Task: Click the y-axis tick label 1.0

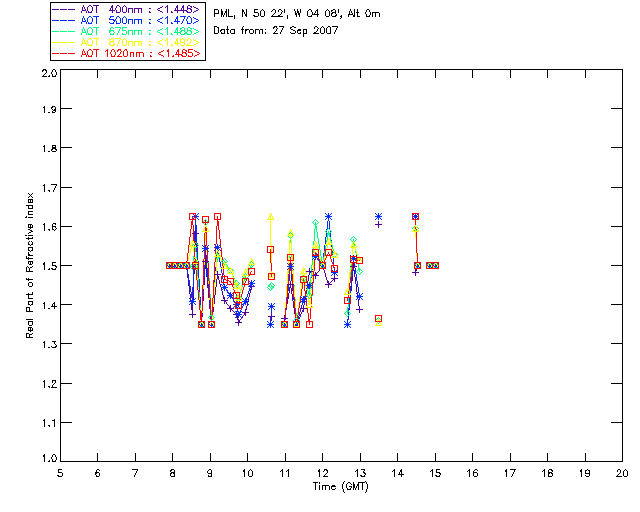Action: 49,458
